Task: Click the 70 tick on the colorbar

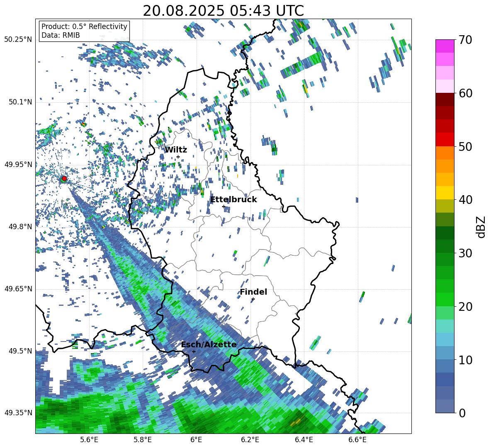Action: [465, 40]
